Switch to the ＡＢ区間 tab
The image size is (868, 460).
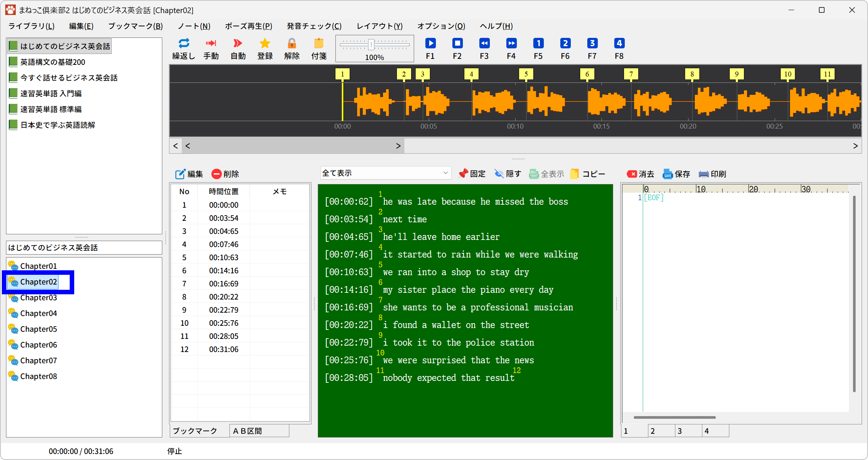[259, 431]
